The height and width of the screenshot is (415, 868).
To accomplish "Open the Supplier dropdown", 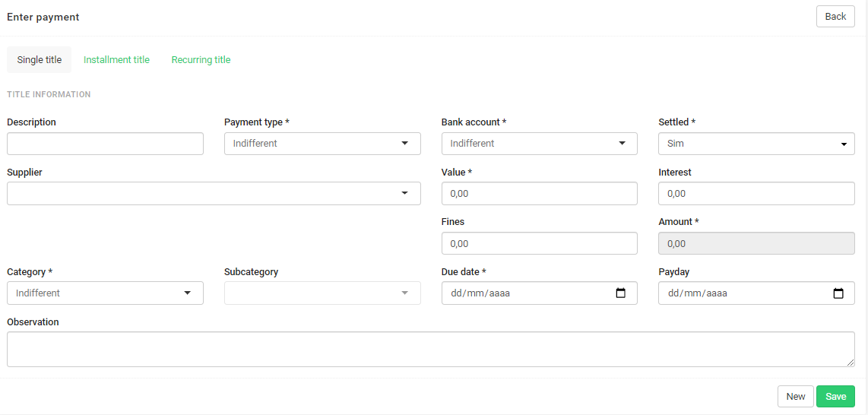I will point(214,193).
